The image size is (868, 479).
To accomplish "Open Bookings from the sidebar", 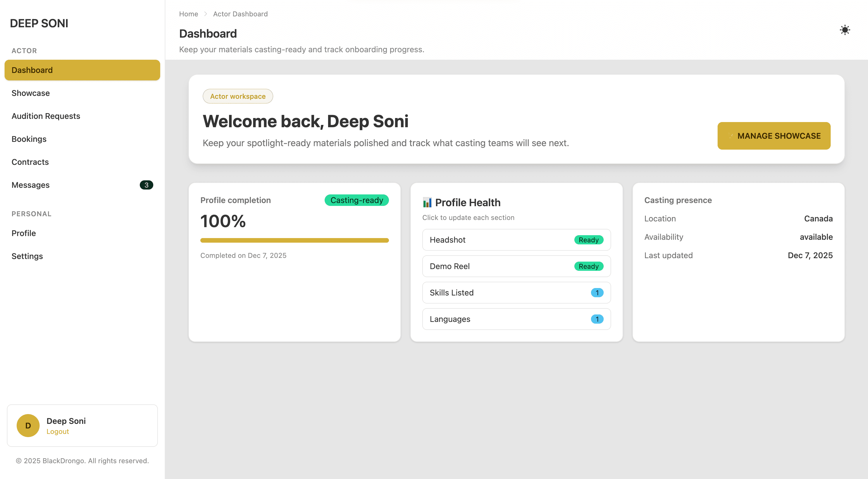I will (x=29, y=139).
